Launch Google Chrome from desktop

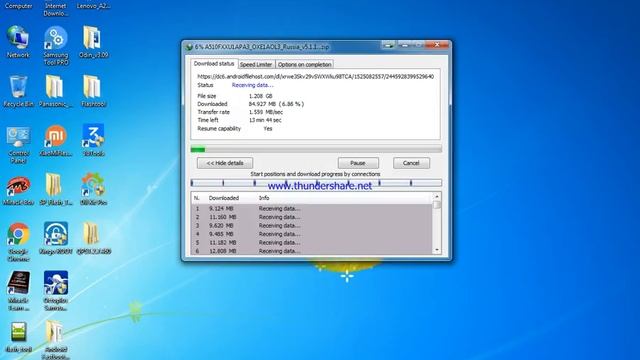[x=18, y=241]
